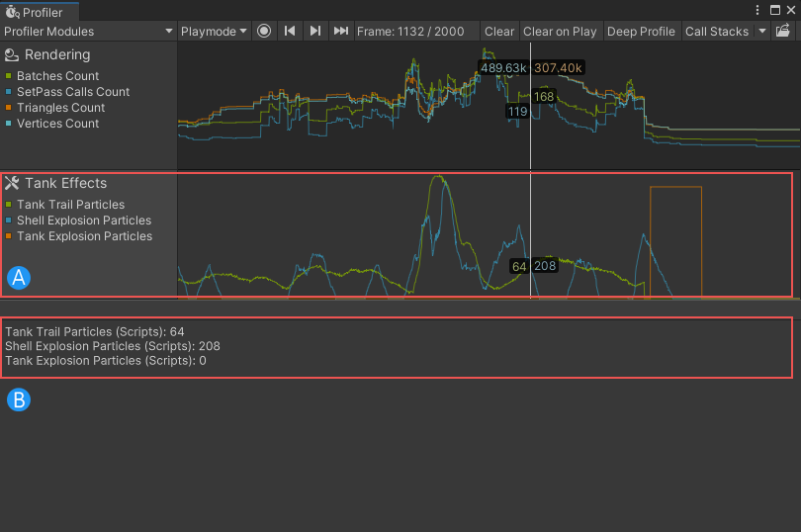Screen dimensions: 801x532
Task: Jump to the current (last) frame
Action: (341, 31)
